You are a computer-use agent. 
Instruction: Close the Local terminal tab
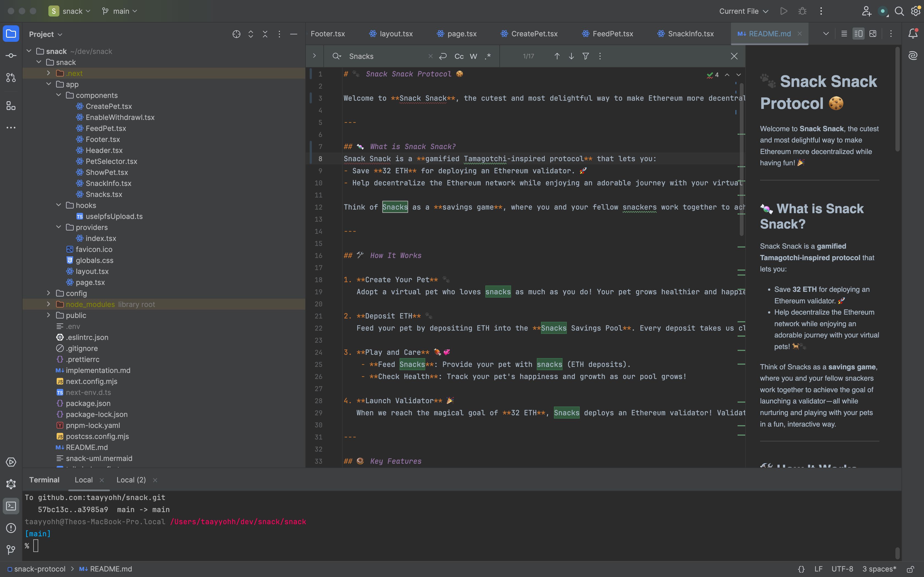click(101, 480)
